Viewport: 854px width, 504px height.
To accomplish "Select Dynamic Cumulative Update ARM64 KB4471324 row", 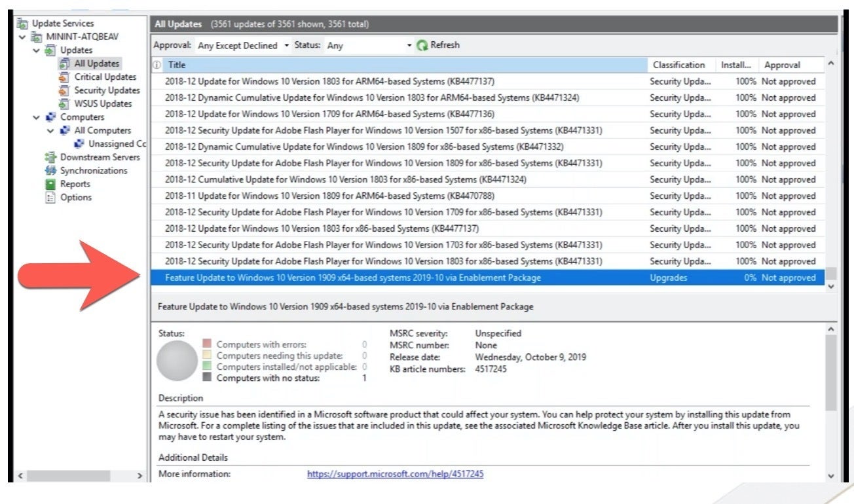I will click(487, 98).
